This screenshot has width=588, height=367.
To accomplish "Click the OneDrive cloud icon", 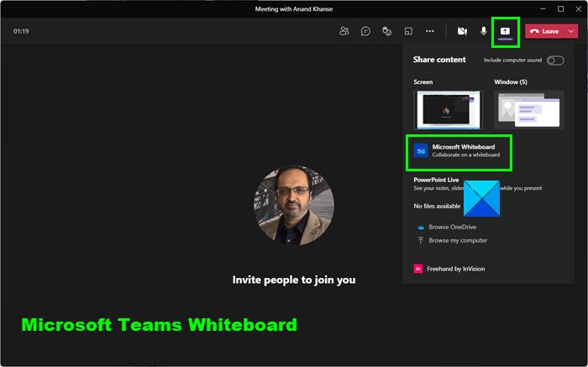I will point(421,228).
